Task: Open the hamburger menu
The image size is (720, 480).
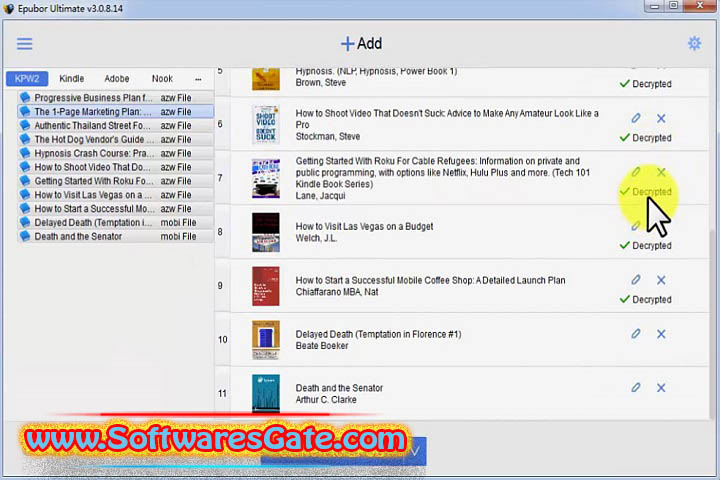Action: [x=25, y=44]
